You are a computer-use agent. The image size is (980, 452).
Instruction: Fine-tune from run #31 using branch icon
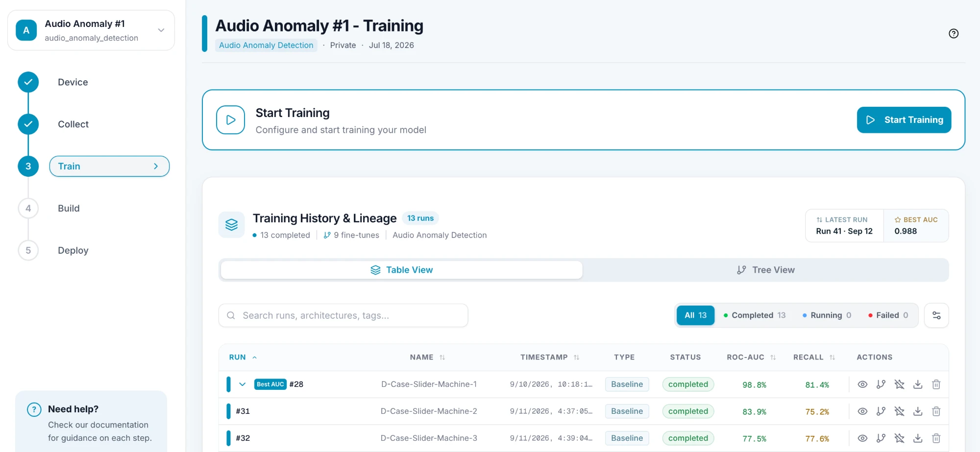pos(881,411)
